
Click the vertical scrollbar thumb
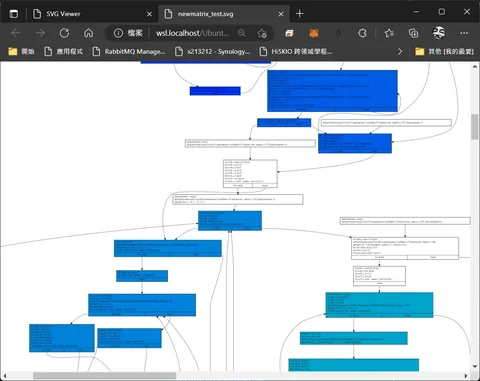(475, 127)
